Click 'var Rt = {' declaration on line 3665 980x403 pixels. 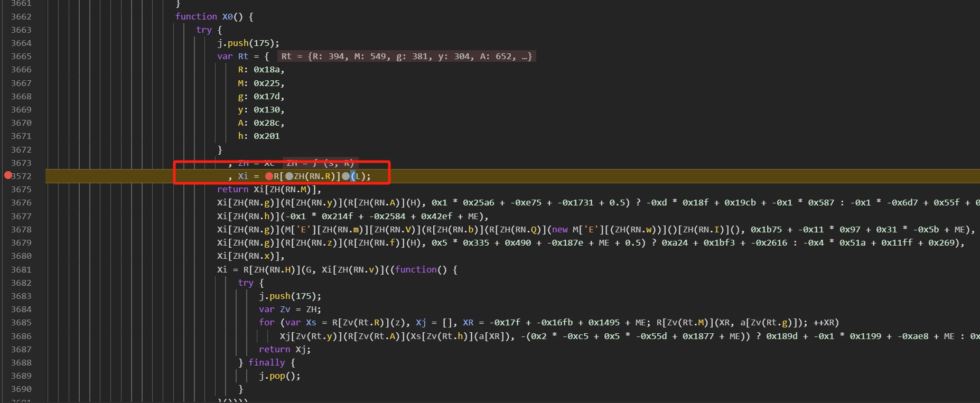coord(243,56)
